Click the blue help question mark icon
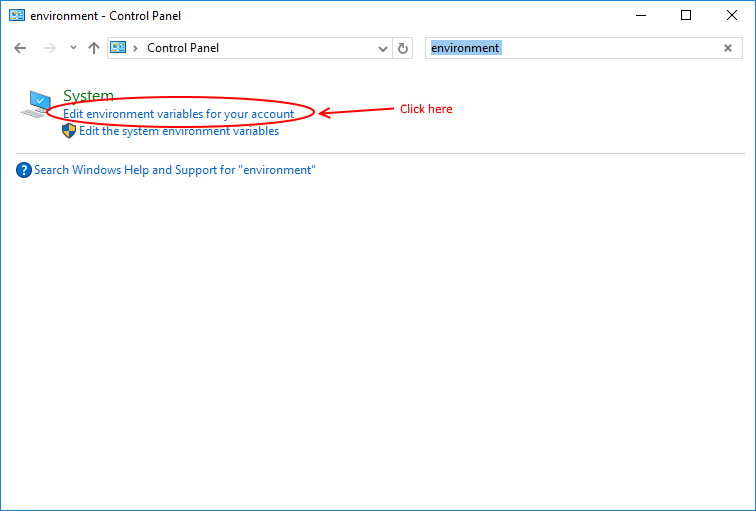756x511 pixels. [x=24, y=170]
